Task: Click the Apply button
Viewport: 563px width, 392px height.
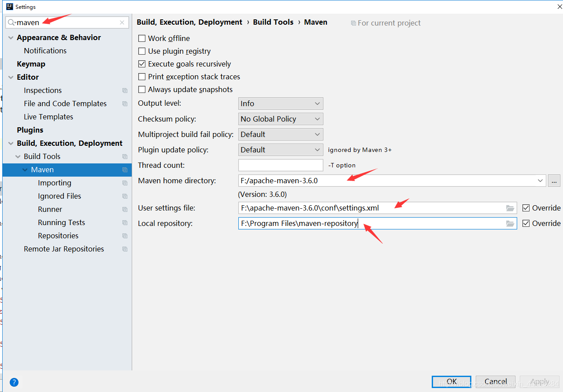Action: coord(540,381)
